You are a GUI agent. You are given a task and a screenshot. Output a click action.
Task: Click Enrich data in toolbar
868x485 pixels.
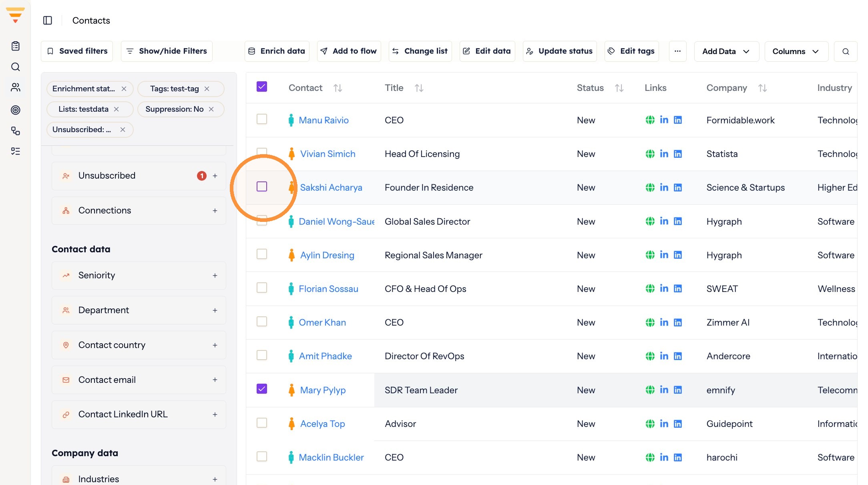(277, 51)
